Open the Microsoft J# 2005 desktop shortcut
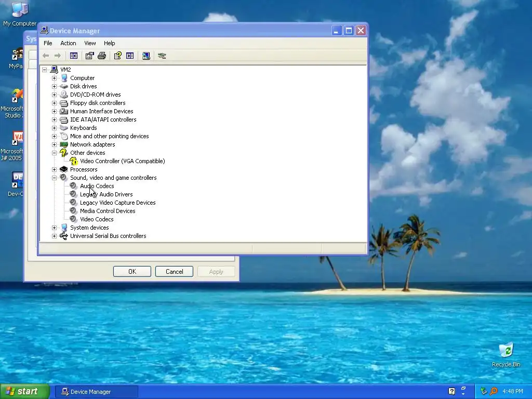The width and height of the screenshot is (532, 399). [x=12, y=146]
